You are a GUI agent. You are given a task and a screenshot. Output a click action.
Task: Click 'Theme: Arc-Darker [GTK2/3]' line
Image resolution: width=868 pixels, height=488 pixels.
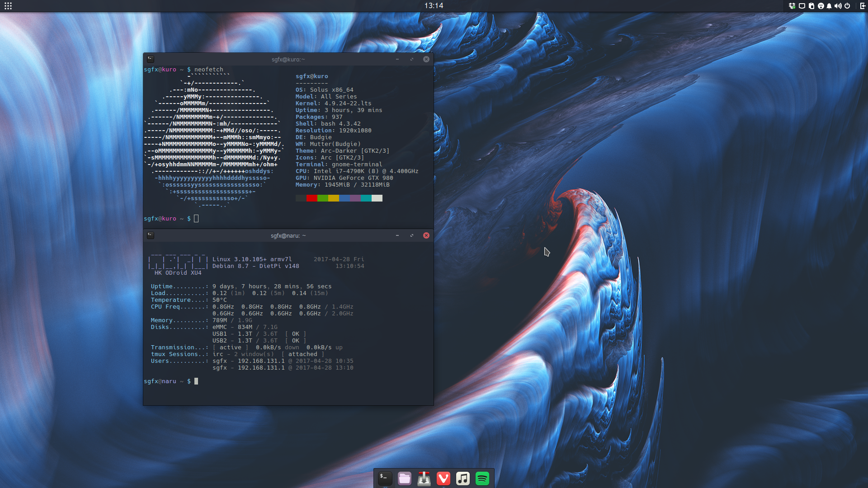pyautogui.click(x=343, y=150)
